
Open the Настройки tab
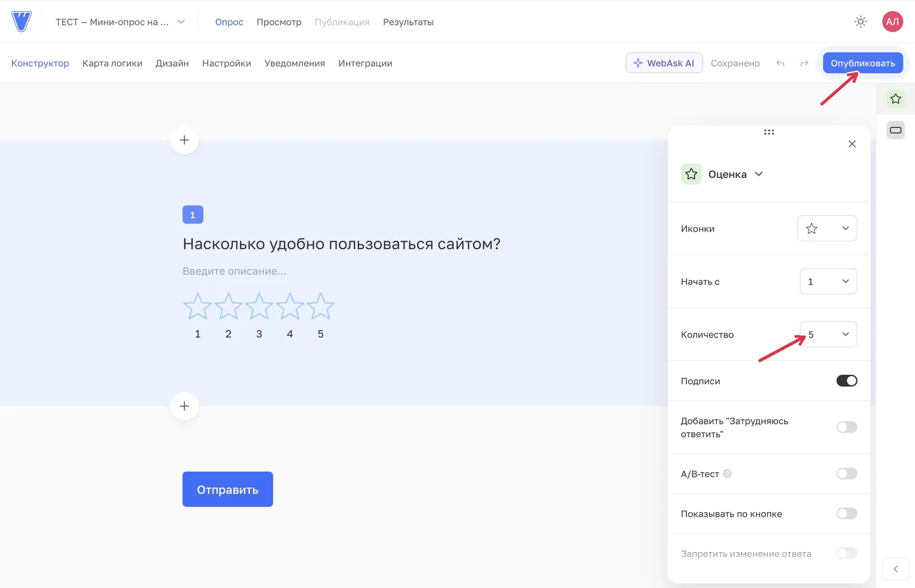click(226, 63)
